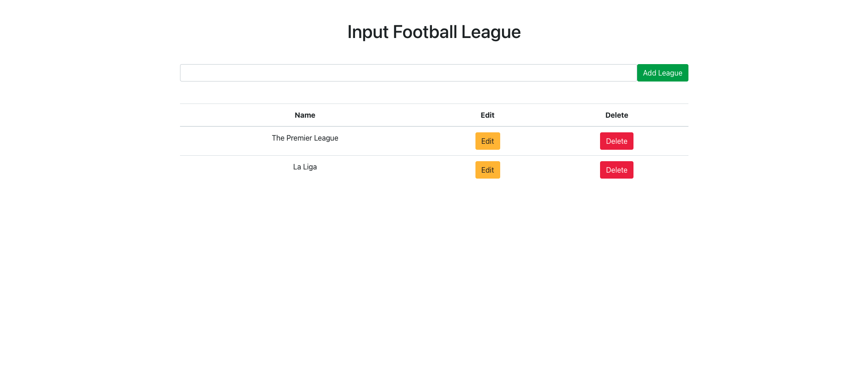868x381 pixels.
Task: Focus the text box above the table
Action: point(408,72)
